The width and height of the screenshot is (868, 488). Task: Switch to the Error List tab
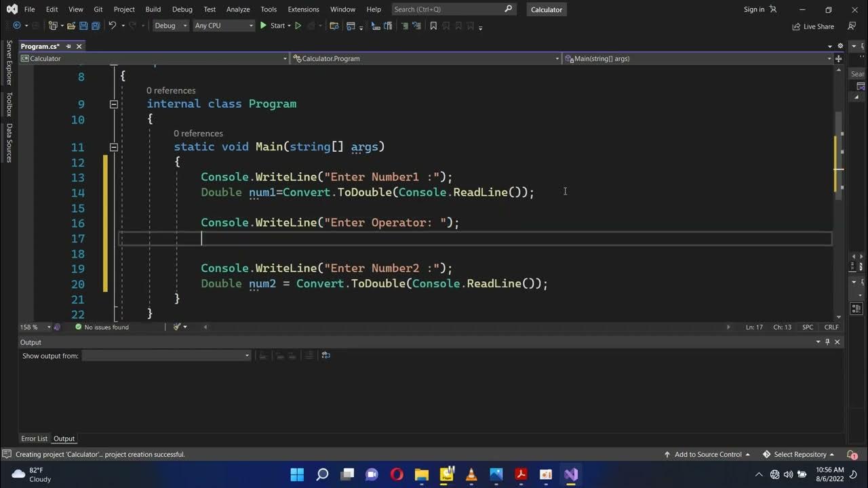pyautogui.click(x=34, y=439)
